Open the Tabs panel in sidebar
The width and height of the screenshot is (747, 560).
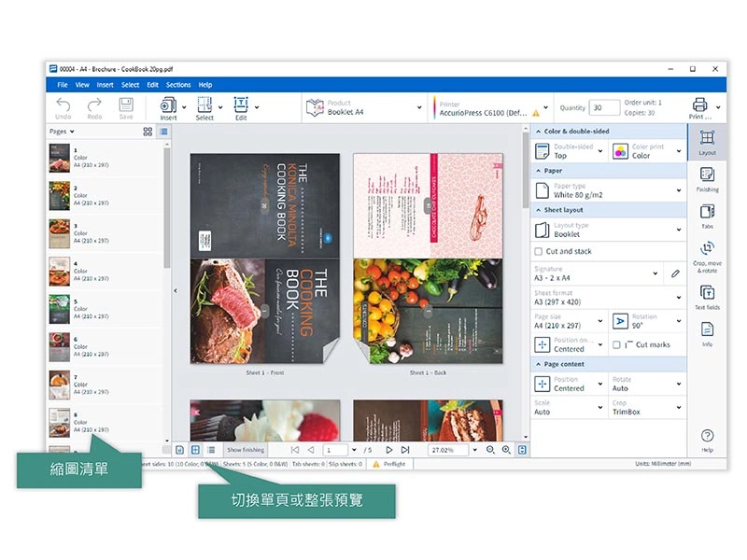[x=707, y=216]
